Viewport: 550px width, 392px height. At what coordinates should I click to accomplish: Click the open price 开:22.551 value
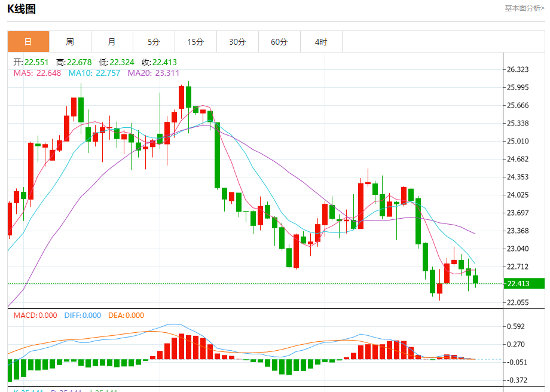(31, 62)
